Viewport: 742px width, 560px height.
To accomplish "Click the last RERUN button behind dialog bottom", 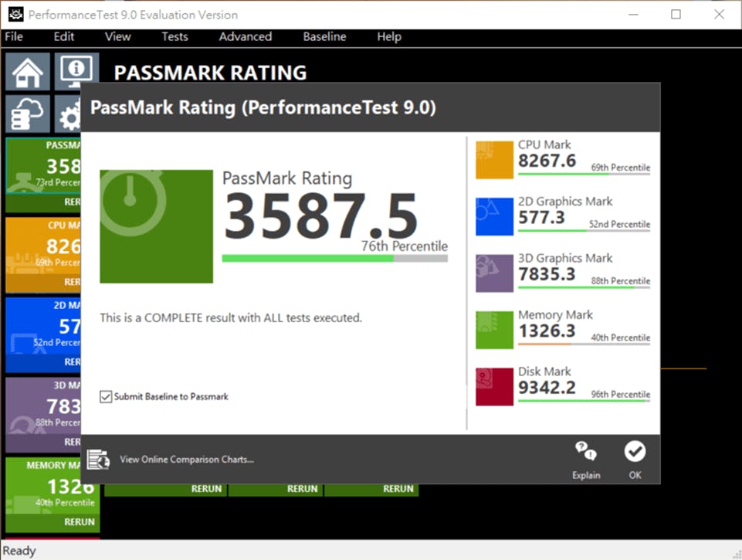I will click(x=398, y=488).
